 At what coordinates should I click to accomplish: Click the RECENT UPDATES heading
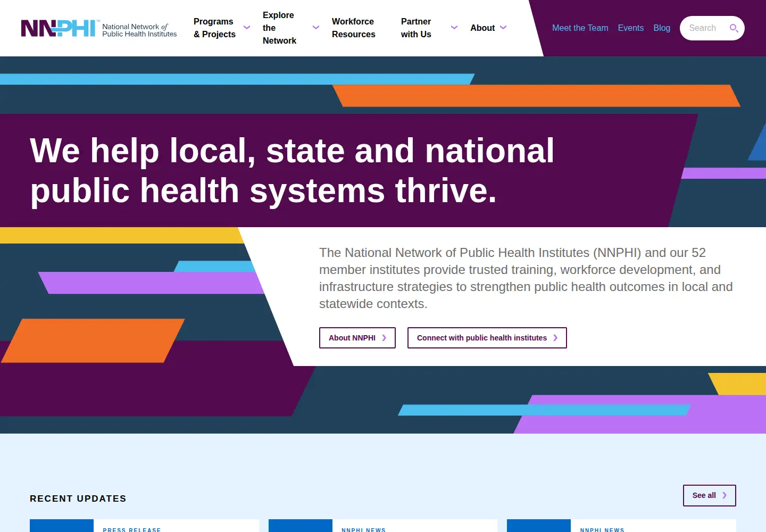tap(78, 498)
